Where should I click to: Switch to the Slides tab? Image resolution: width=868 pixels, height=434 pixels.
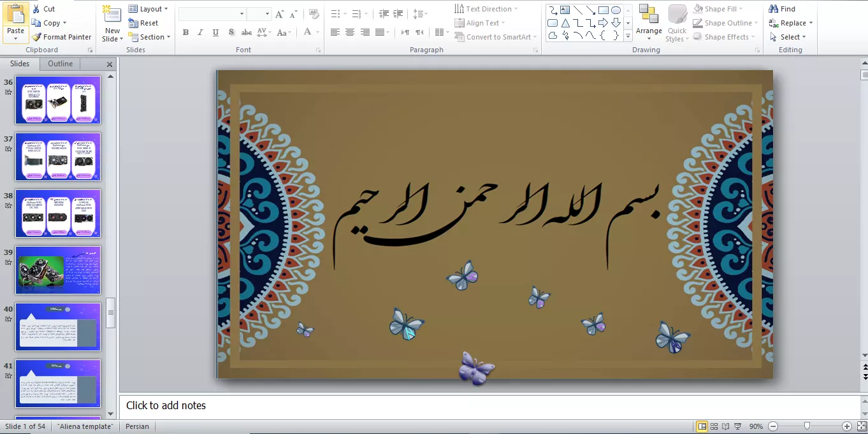click(20, 64)
